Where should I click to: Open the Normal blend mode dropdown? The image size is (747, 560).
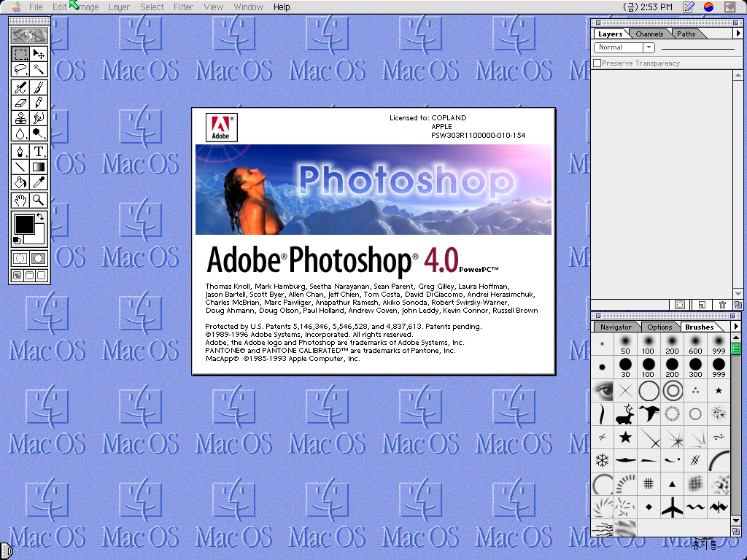(x=624, y=47)
